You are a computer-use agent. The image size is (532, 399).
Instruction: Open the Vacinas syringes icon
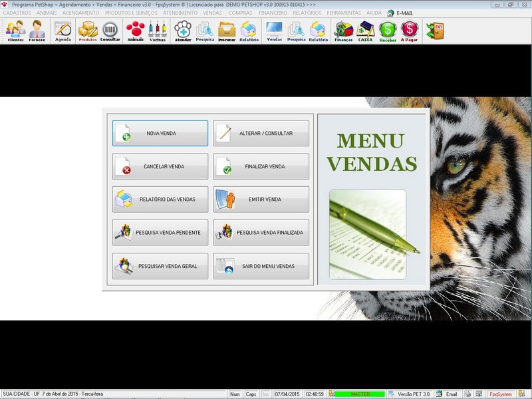(158, 31)
